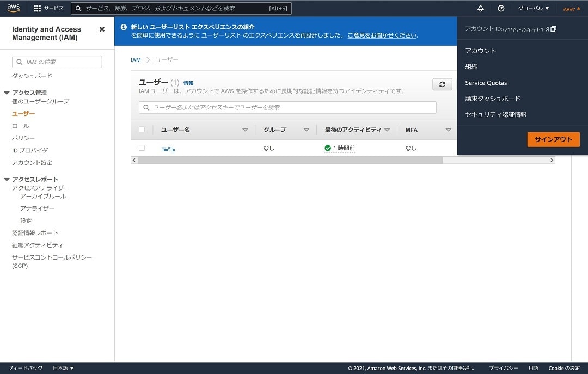Viewport: 588px width, 374px height.
Task: Sort by MFA column arrow
Action: (x=448, y=130)
